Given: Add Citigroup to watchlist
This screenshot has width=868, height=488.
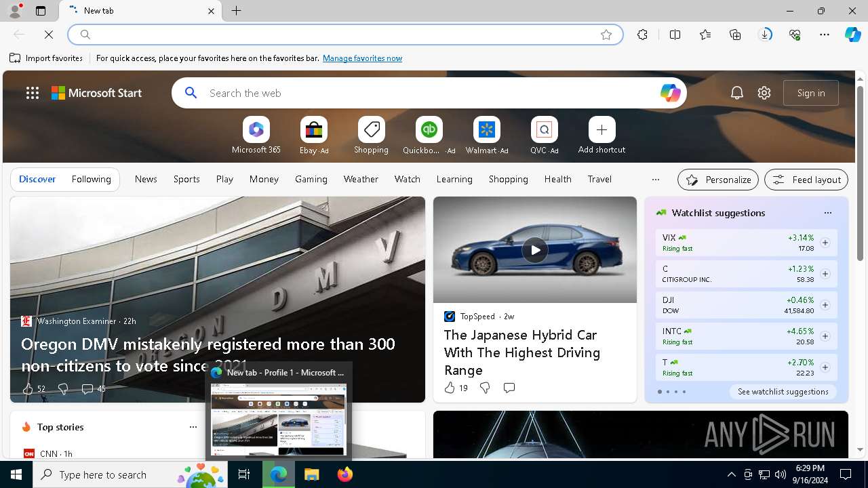Looking at the screenshot, I should (825, 274).
